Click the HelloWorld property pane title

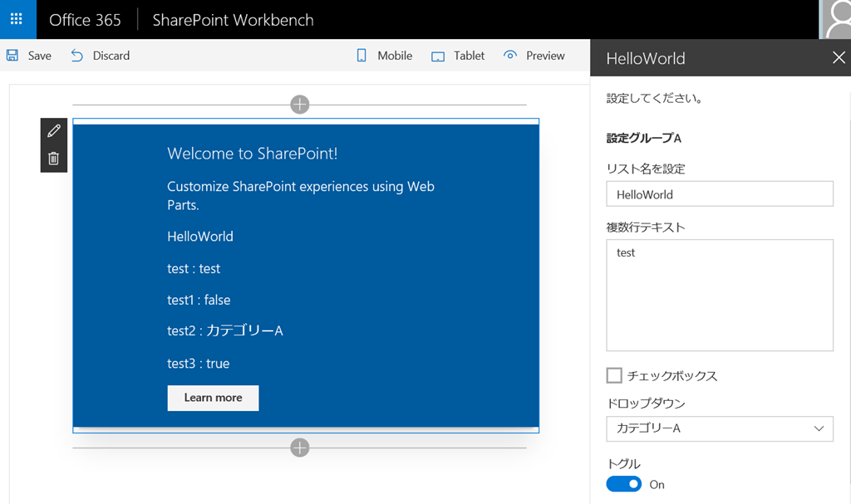coord(645,58)
